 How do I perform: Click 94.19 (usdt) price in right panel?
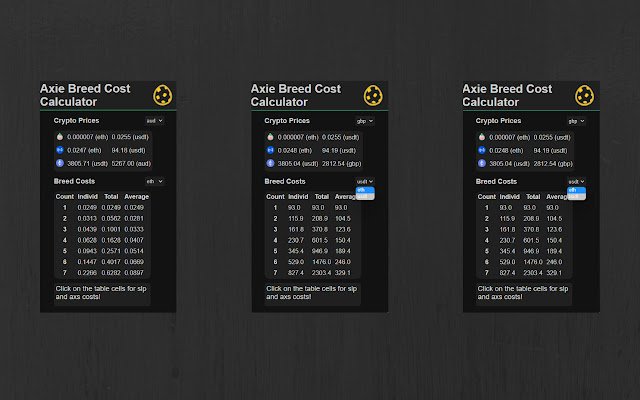coord(550,151)
